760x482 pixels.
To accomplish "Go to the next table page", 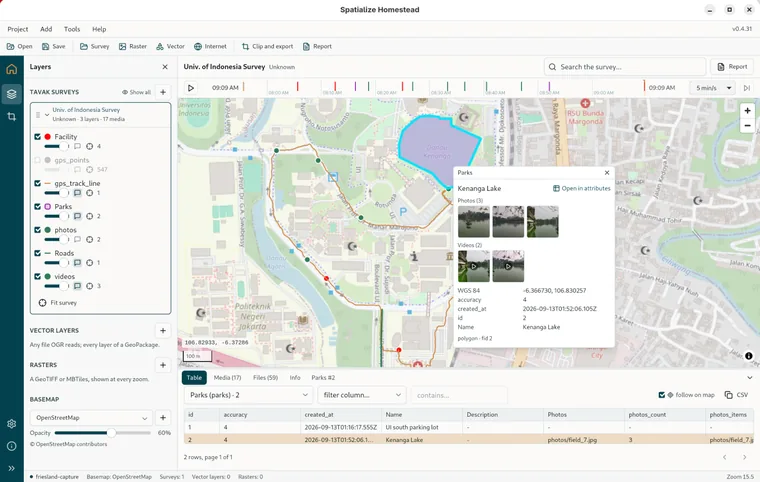I will [x=744, y=457].
